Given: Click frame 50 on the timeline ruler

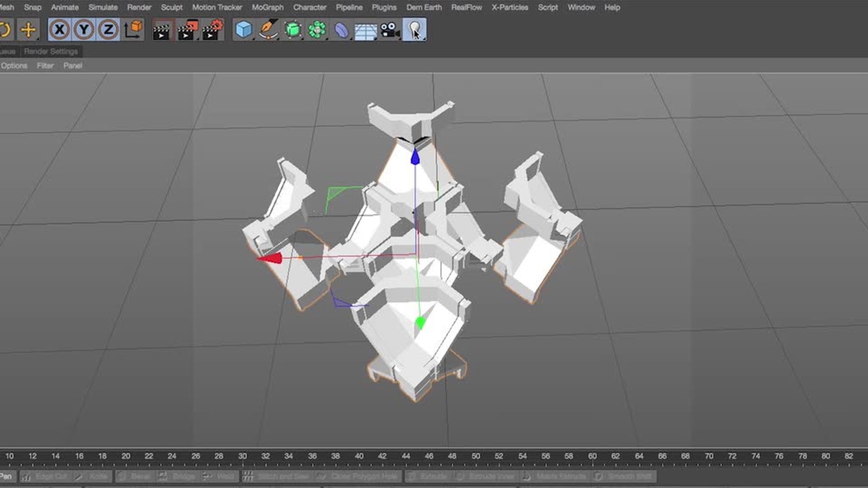Looking at the screenshot, I should coord(476,456).
